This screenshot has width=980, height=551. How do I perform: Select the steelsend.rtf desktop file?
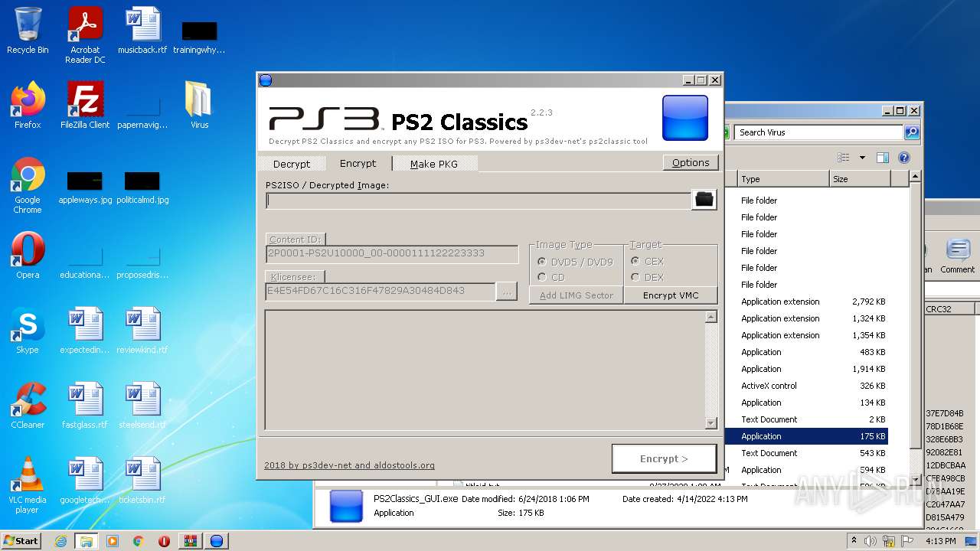[142, 406]
